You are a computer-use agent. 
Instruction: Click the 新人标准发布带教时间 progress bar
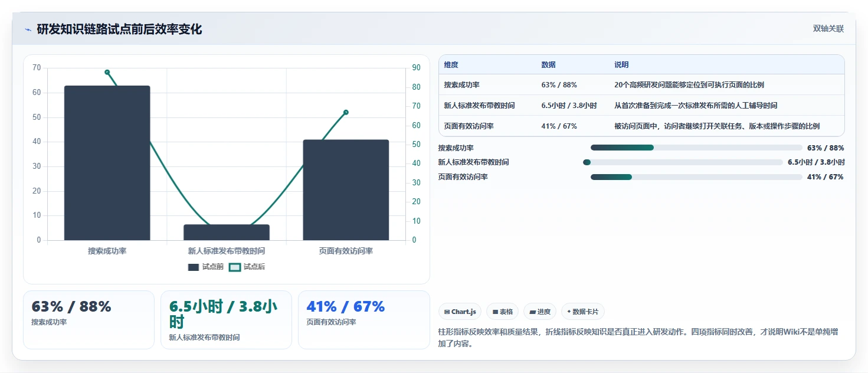point(683,162)
